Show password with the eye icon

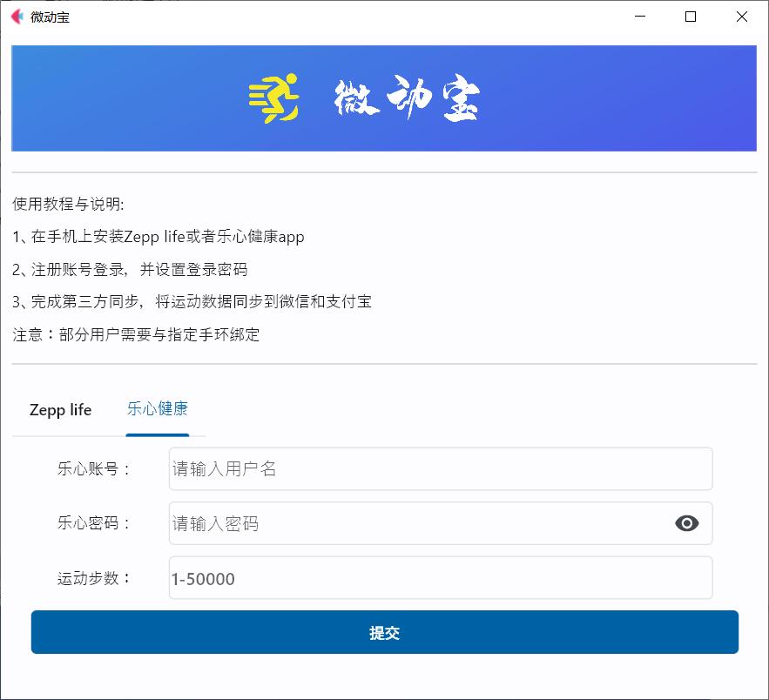686,523
